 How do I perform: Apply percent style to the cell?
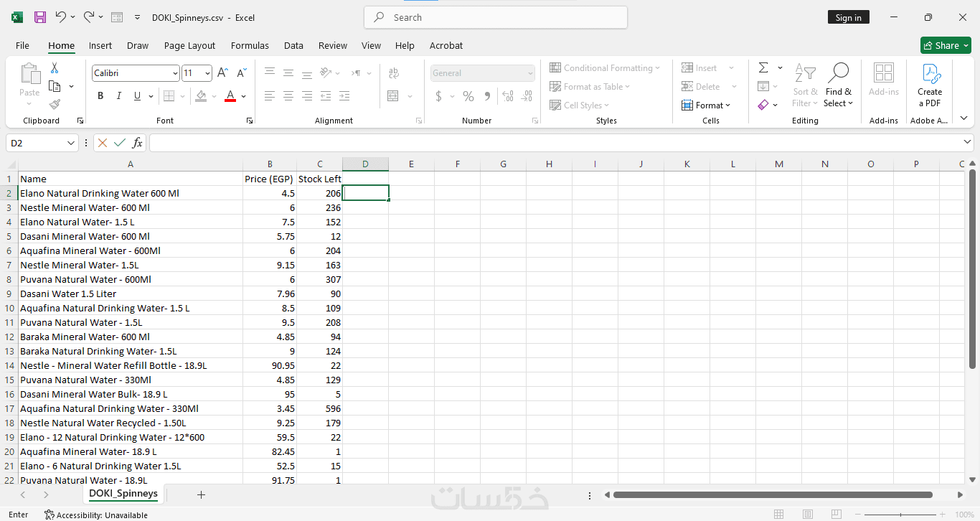pyautogui.click(x=468, y=96)
